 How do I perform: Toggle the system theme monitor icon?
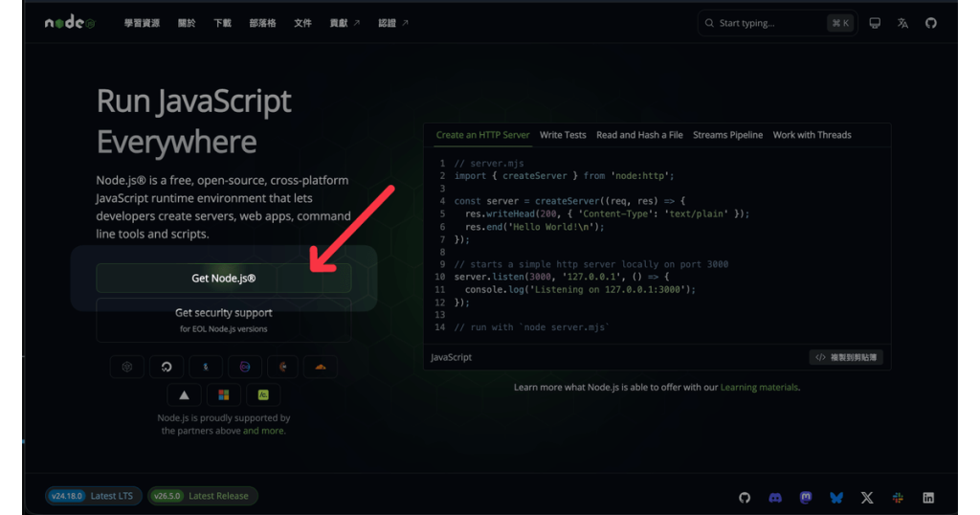[x=875, y=23]
